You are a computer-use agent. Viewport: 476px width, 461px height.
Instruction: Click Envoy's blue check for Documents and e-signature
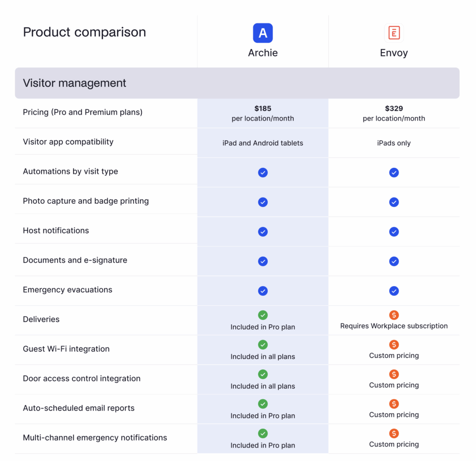pos(394,261)
